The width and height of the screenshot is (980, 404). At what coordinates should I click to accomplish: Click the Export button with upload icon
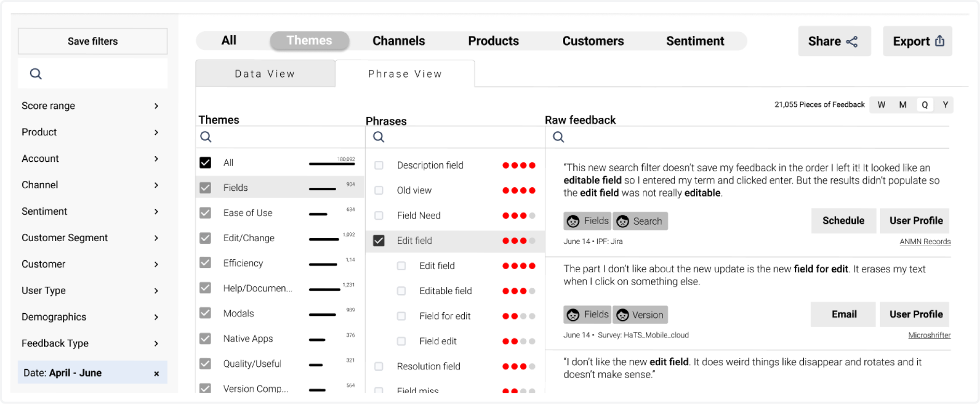click(x=917, y=41)
